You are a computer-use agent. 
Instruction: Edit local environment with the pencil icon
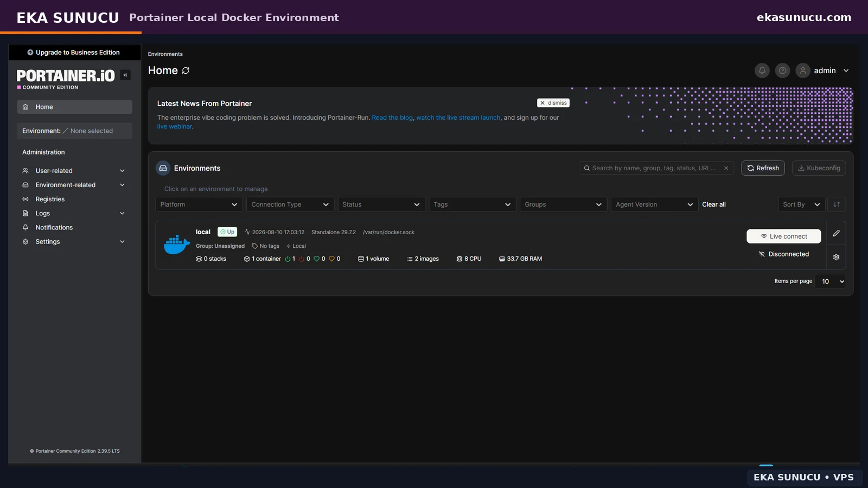tap(837, 233)
